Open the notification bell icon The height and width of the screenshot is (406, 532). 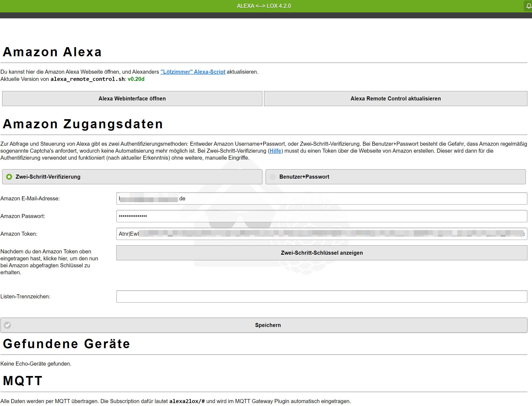[528, 6]
